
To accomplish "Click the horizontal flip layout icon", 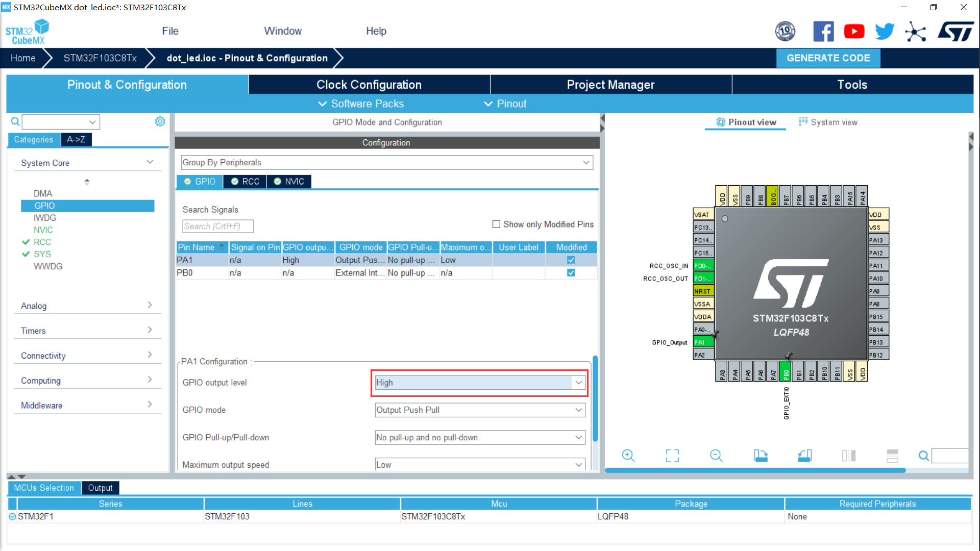I will [x=892, y=456].
